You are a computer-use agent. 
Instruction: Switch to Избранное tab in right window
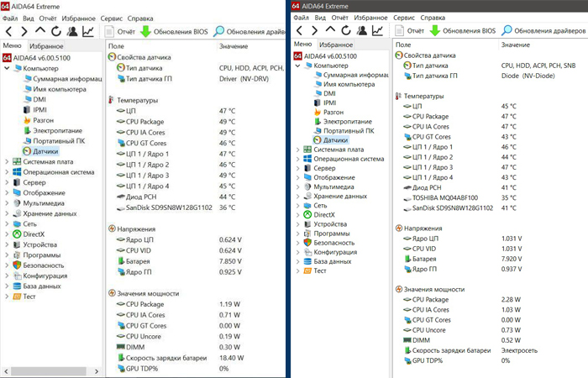(x=336, y=45)
